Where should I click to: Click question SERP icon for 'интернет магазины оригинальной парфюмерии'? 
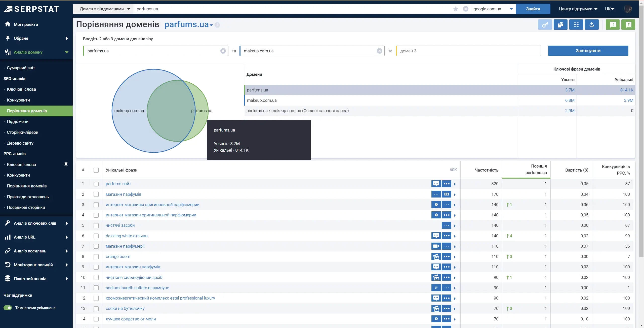point(436,205)
